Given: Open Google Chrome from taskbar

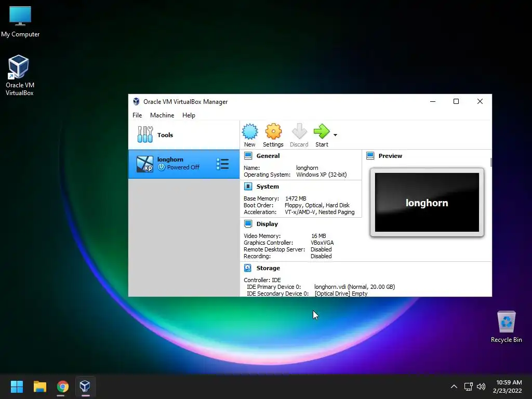Looking at the screenshot, I should click(x=62, y=387).
